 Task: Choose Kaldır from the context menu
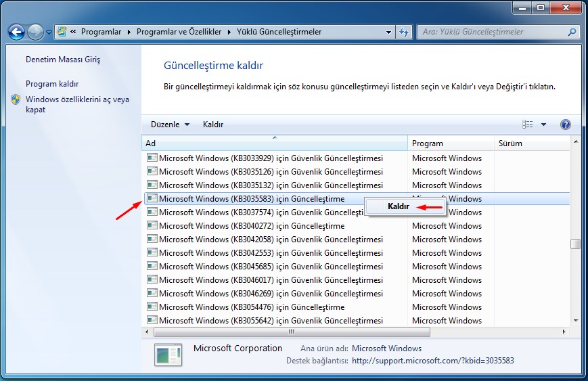tap(399, 207)
